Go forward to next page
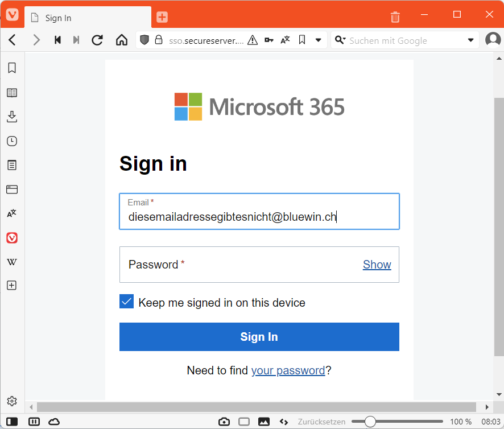The width and height of the screenshot is (504, 429). (x=36, y=40)
